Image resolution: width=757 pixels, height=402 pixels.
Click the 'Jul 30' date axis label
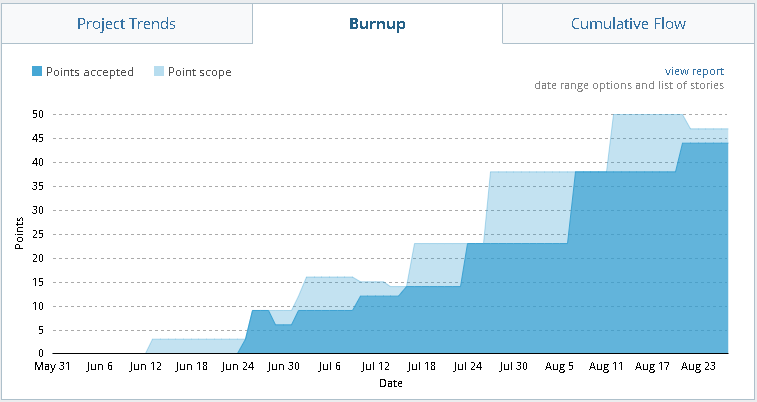tap(513, 366)
